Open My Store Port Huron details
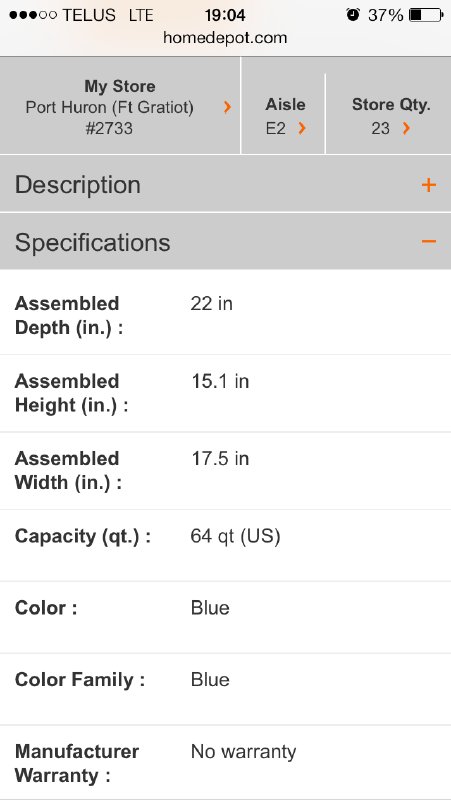This screenshot has height=800, width=451. point(120,106)
